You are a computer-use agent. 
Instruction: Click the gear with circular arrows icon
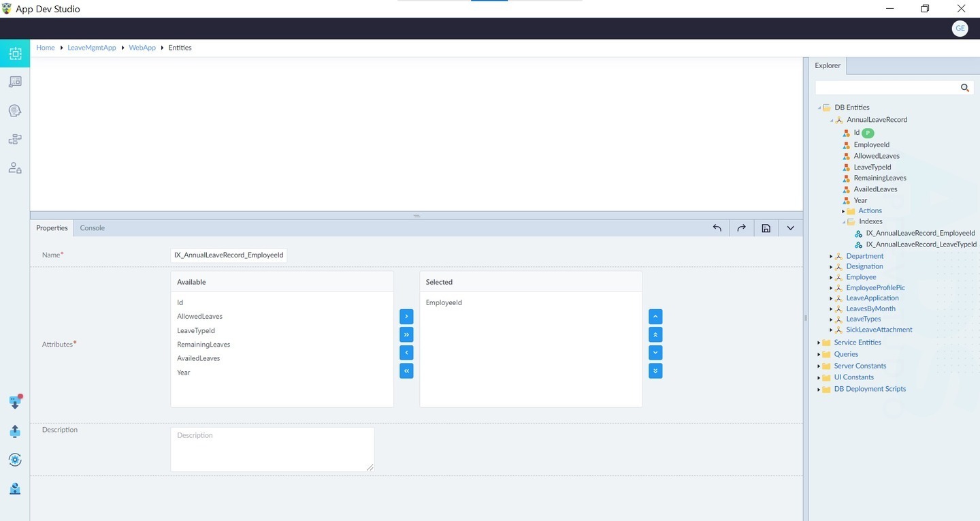(x=15, y=460)
